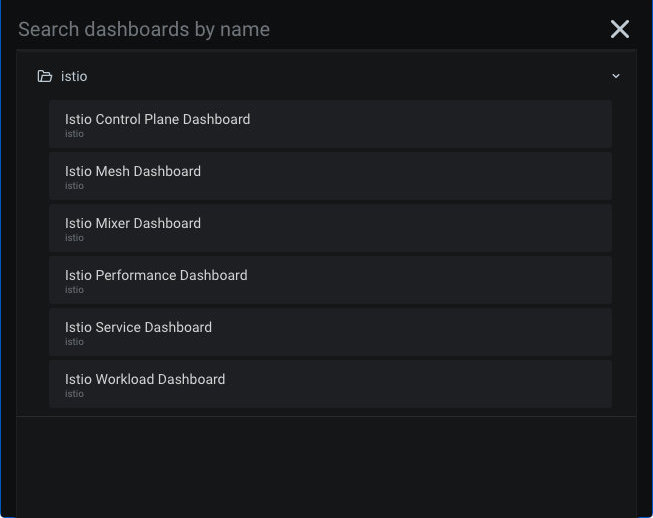Screen dimensions: 653x518
Task: Collapse the istio folder using the chevron
Action: point(616,76)
